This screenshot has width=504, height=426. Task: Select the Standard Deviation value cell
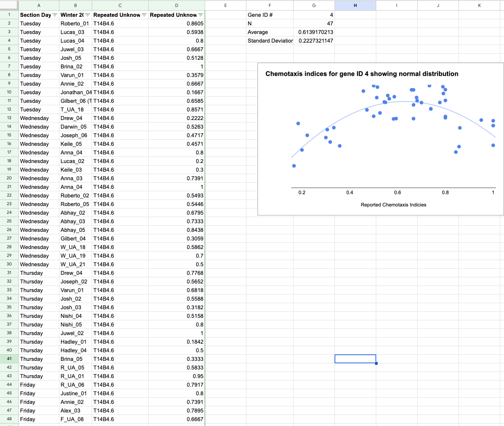pyautogui.click(x=314, y=41)
